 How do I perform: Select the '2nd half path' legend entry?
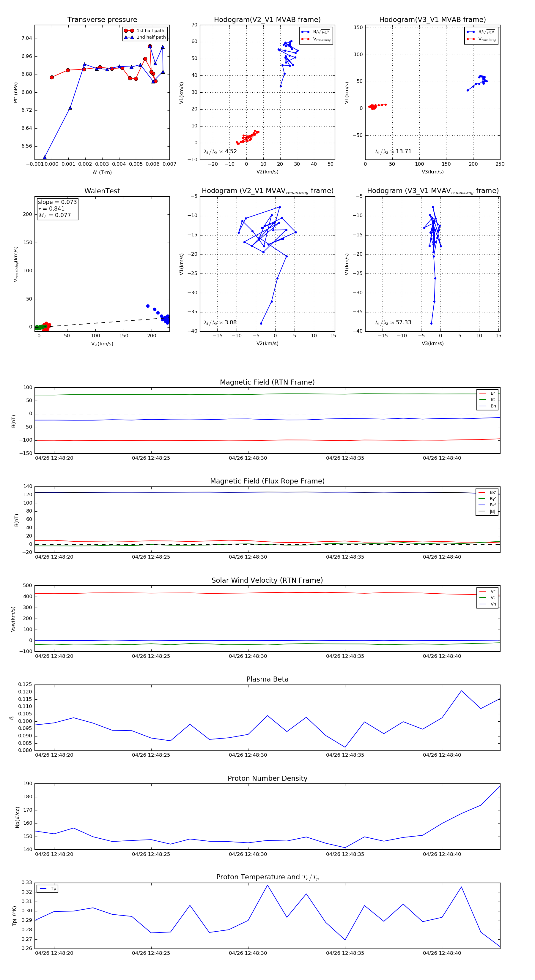(145, 37)
